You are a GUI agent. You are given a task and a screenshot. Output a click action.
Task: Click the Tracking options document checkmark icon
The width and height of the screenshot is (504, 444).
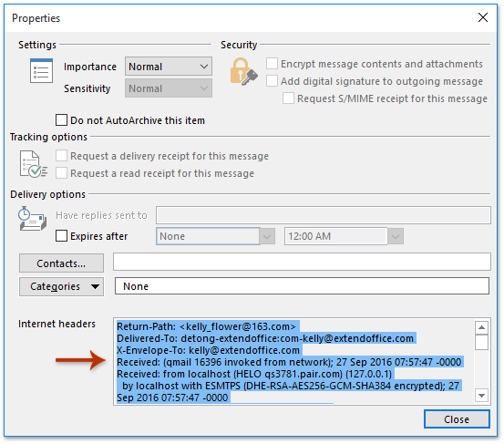[33, 164]
